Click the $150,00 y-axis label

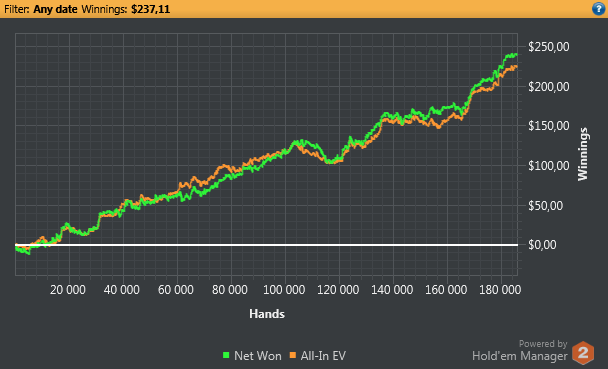[x=549, y=126]
